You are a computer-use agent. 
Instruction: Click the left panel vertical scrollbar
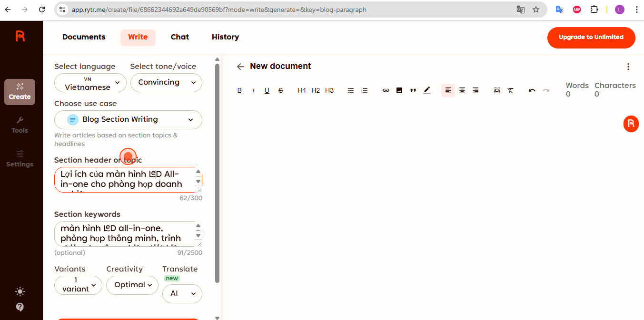click(x=218, y=174)
